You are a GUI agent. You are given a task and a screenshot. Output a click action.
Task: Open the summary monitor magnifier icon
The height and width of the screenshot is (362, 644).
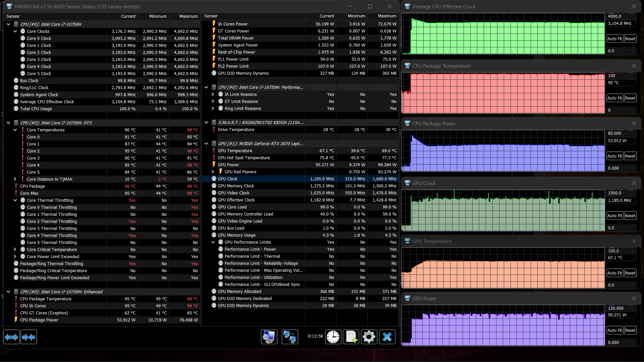pyautogui.click(x=269, y=337)
